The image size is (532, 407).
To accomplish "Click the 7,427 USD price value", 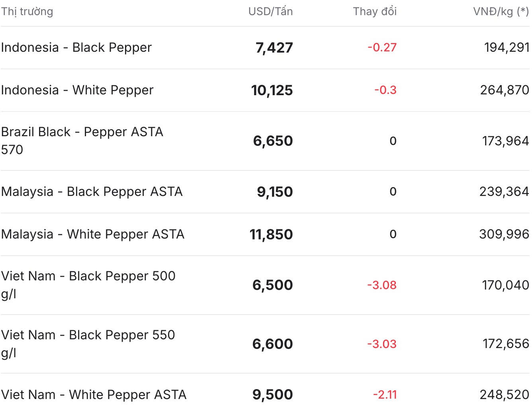I will coord(274,48).
